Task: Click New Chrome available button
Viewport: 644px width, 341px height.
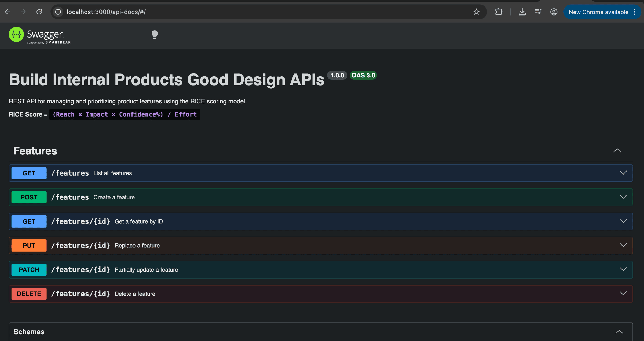Action: coord(598,12)
